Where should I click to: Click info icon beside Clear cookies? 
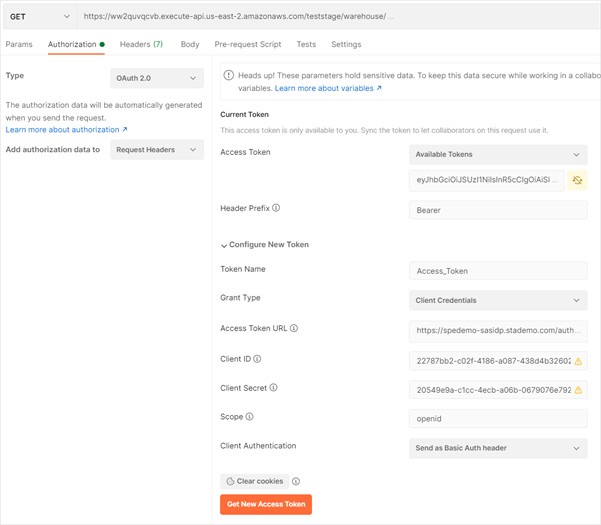point(296,482)
